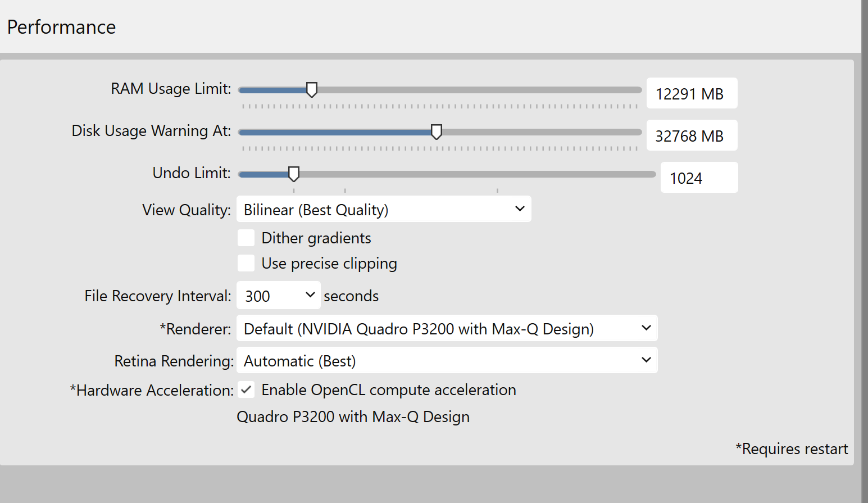Click the 32768 MB disk value field
The image size is (868, 503).
tap(691, 135)
